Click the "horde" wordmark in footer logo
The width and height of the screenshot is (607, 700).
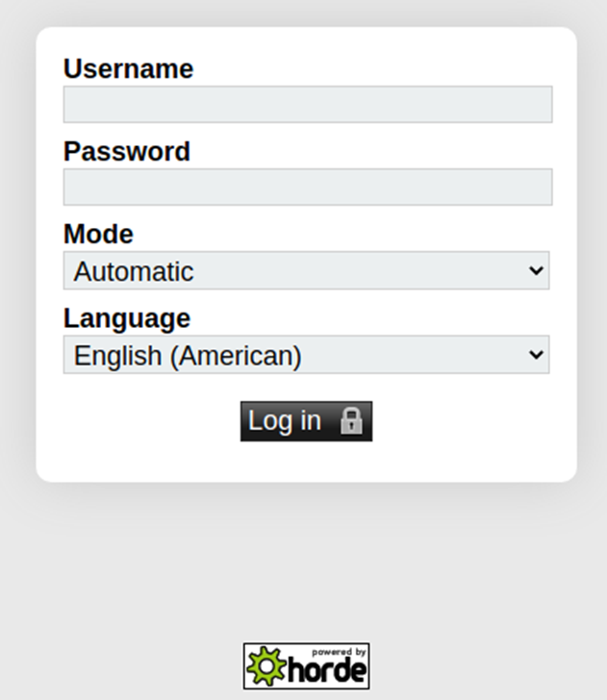tap(328, 670)
